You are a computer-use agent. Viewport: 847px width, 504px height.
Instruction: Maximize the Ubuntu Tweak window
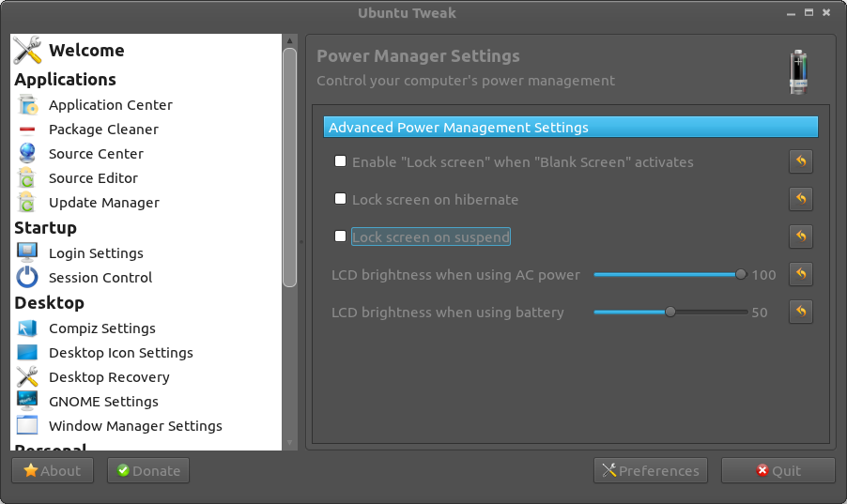[808, 12]
